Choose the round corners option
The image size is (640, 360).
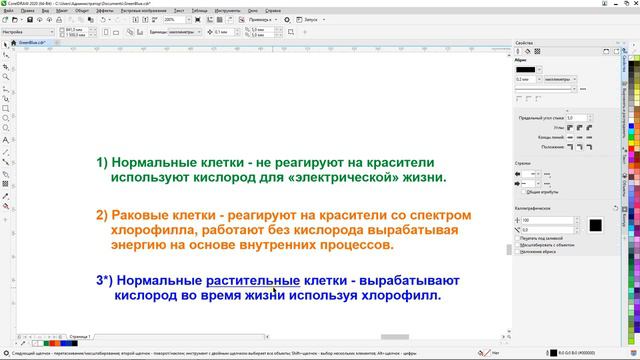(x=580, y=128)
